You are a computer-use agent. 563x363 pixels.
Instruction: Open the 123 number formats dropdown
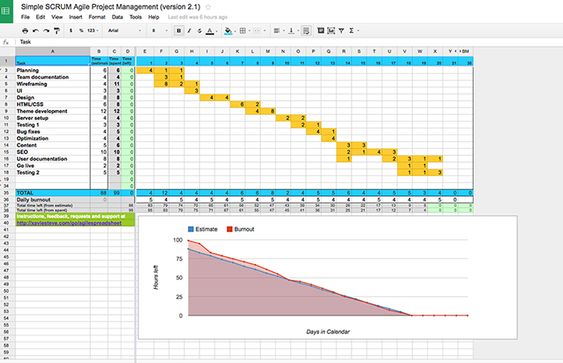click(93, 31)
